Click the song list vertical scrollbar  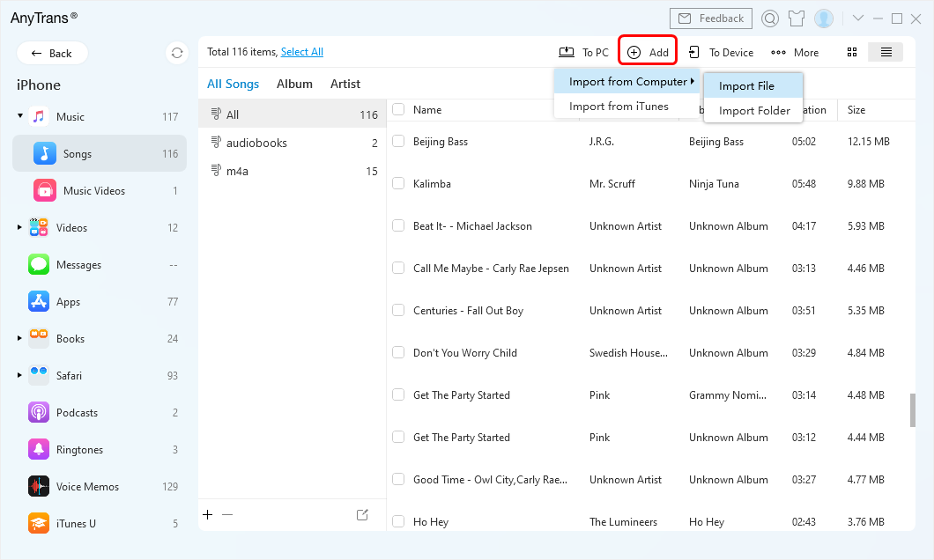912,410
